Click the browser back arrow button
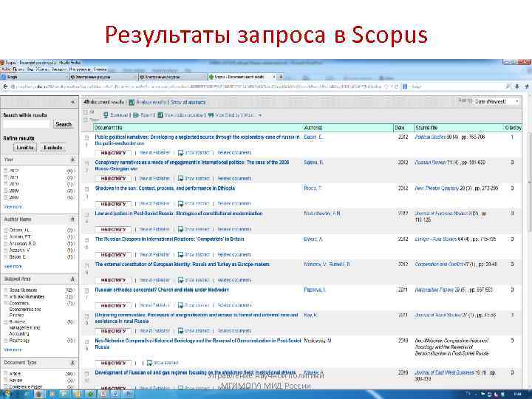The height and width of the screenshot is (399, 532). 5,87
